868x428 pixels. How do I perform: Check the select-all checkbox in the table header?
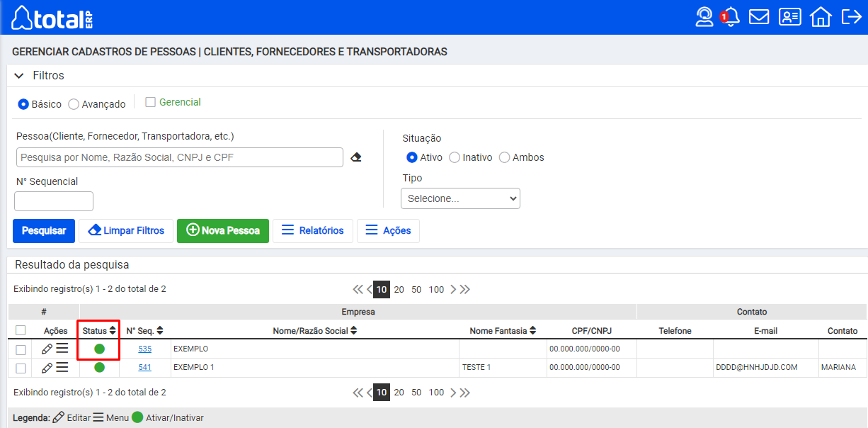(x=21, y=330)
